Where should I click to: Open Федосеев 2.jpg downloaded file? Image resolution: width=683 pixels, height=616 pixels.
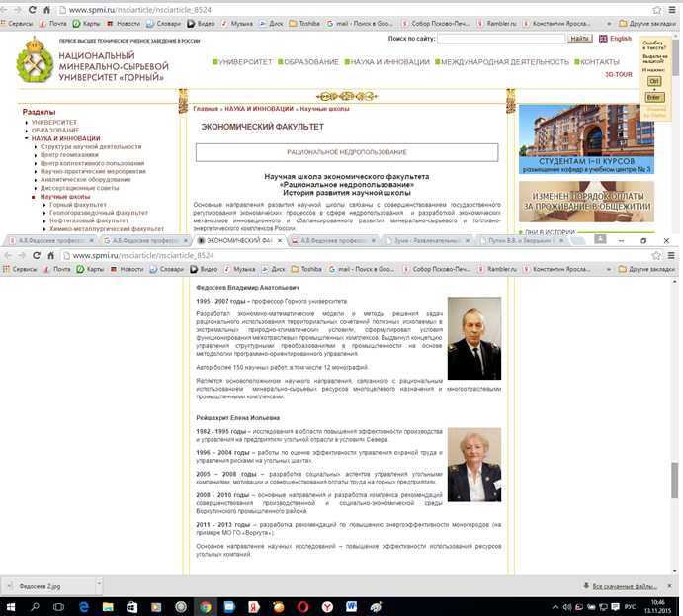[48, 586]
